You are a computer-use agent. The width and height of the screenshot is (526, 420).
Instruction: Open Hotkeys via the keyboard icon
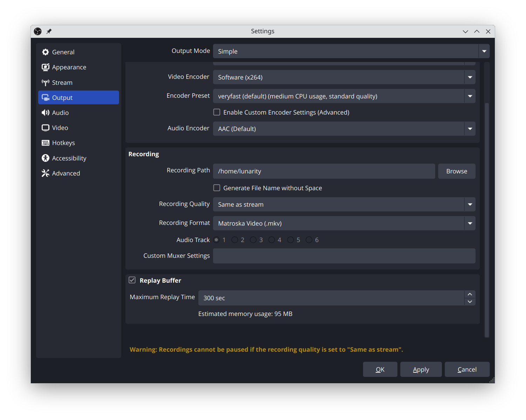point(46,143)
